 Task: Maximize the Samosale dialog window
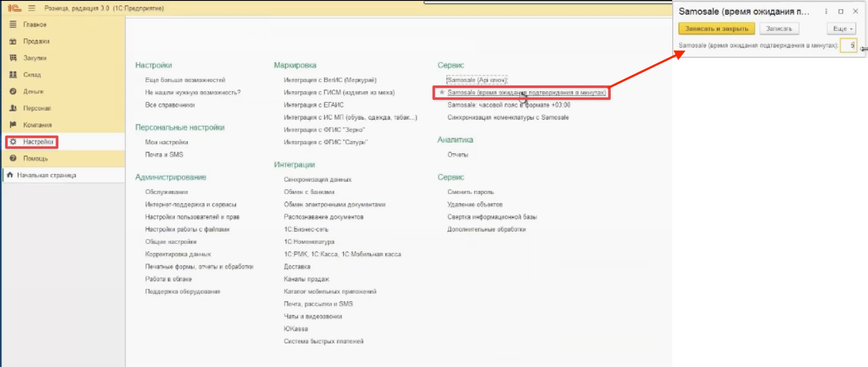tap(841, 11)
